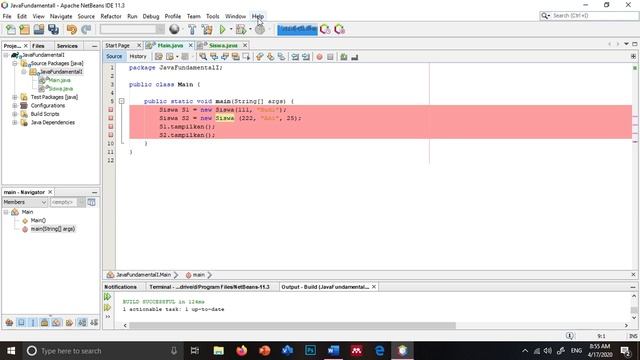Click the Find Previous Occurrence icon
This screenshot has width=640, height=360.
214,57
